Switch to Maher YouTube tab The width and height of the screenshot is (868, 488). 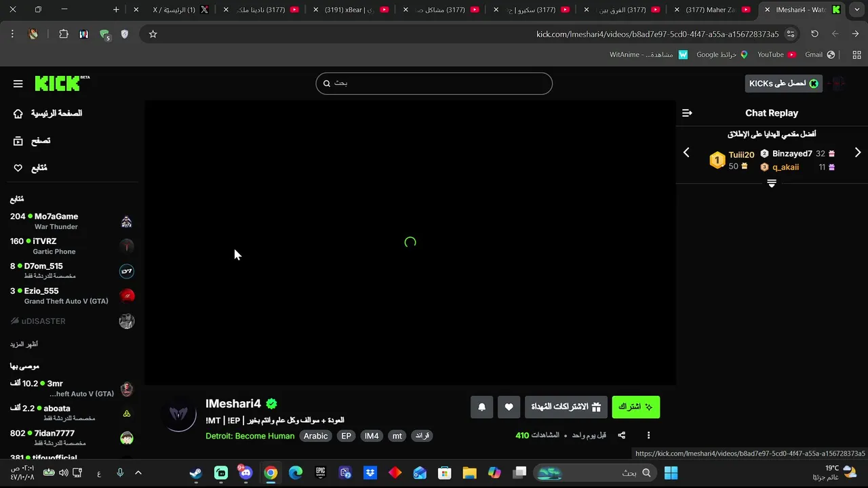tap(713, 9)
